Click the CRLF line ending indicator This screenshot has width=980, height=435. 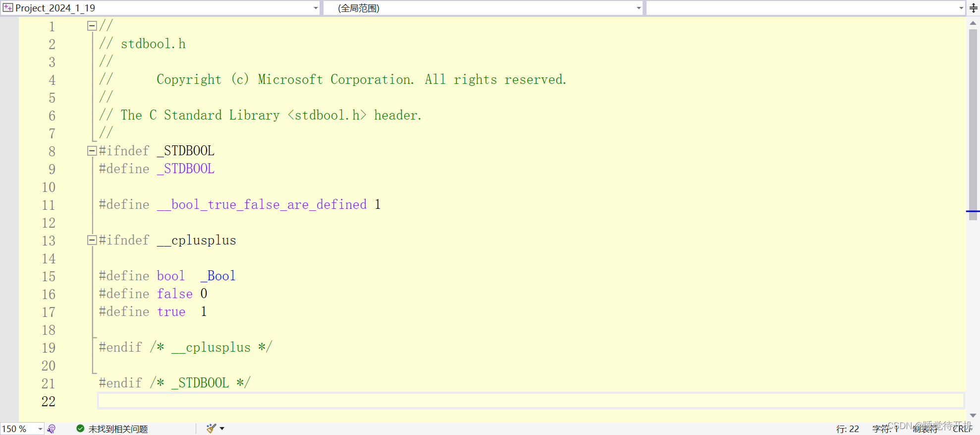point(963,429)
